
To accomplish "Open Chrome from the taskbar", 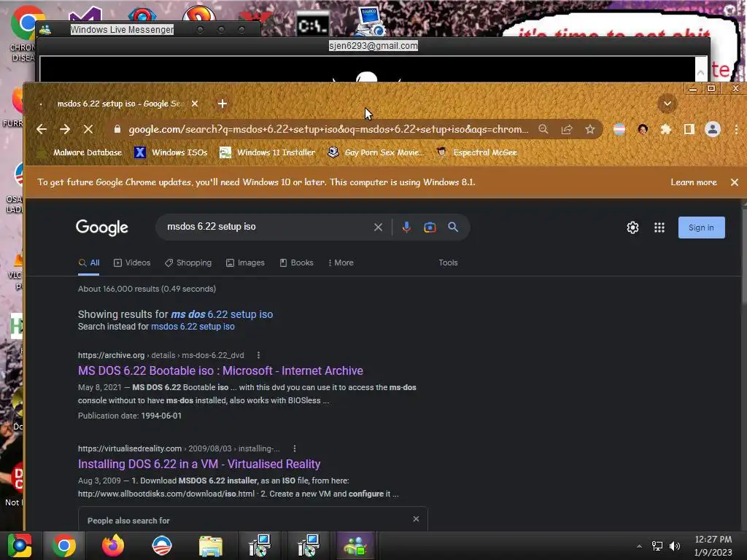I will pyautogui.click(x=64, y=545).
